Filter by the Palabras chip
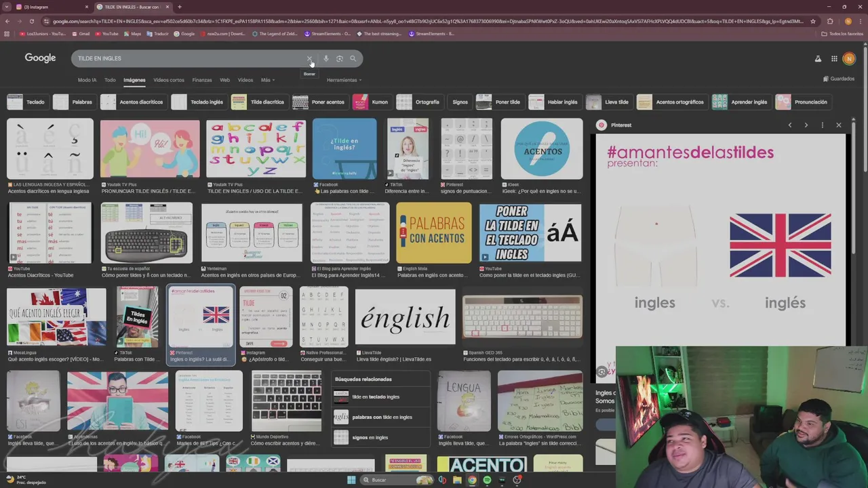 (73, 102)
